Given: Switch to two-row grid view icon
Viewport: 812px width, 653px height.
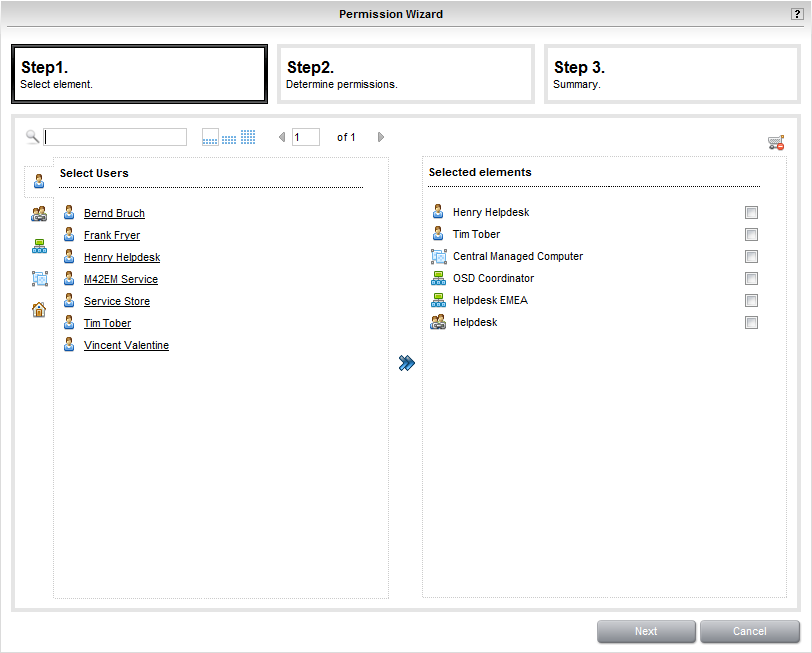Looking at the screenshot, I should (229, 139).
